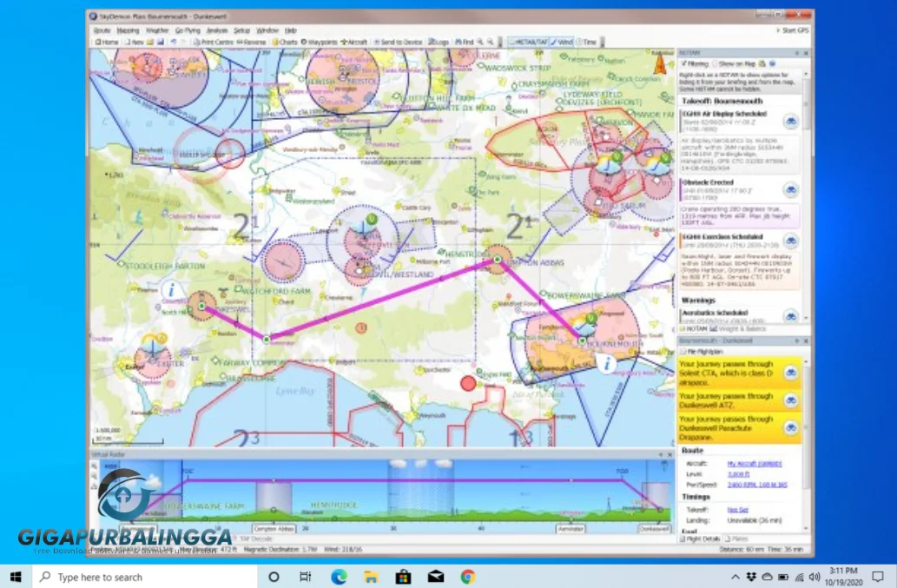Click binoculars for Air Display Scheduled NOTAM
Image resolution: width=897 pixels, height=588 pixels.
[x=790, y=122]
